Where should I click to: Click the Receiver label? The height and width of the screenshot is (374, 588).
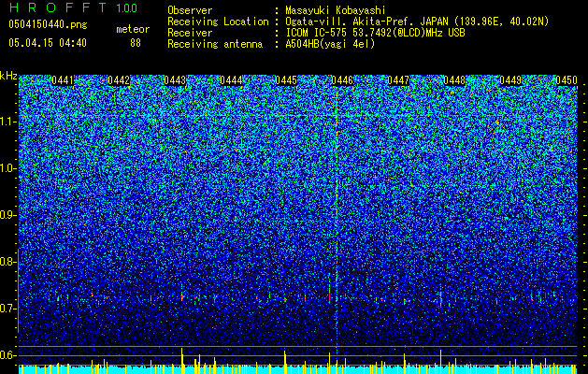[x=190, y=33]
